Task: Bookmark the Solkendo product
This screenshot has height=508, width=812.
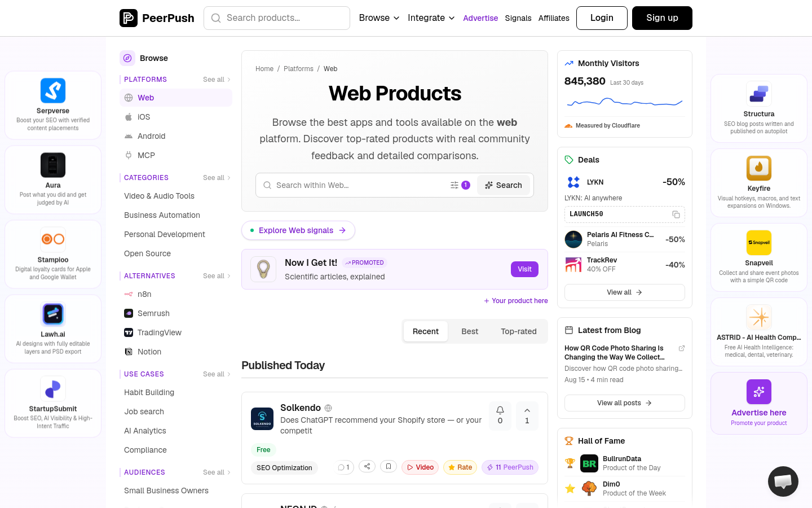Action: (x=389, y=466)
